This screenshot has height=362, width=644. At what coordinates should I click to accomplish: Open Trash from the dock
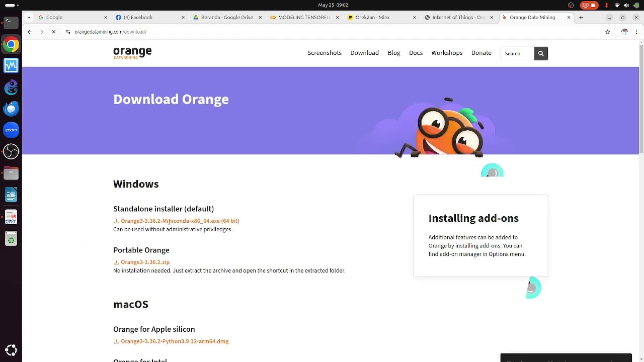tap(11, 239)
